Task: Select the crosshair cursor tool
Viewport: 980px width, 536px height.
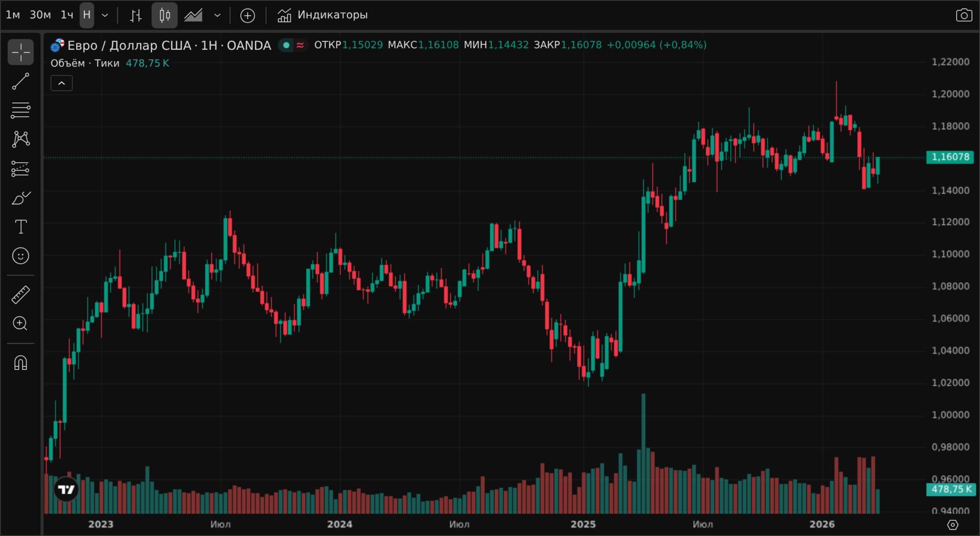Action: pyautogui.click(x=21, y=52)
